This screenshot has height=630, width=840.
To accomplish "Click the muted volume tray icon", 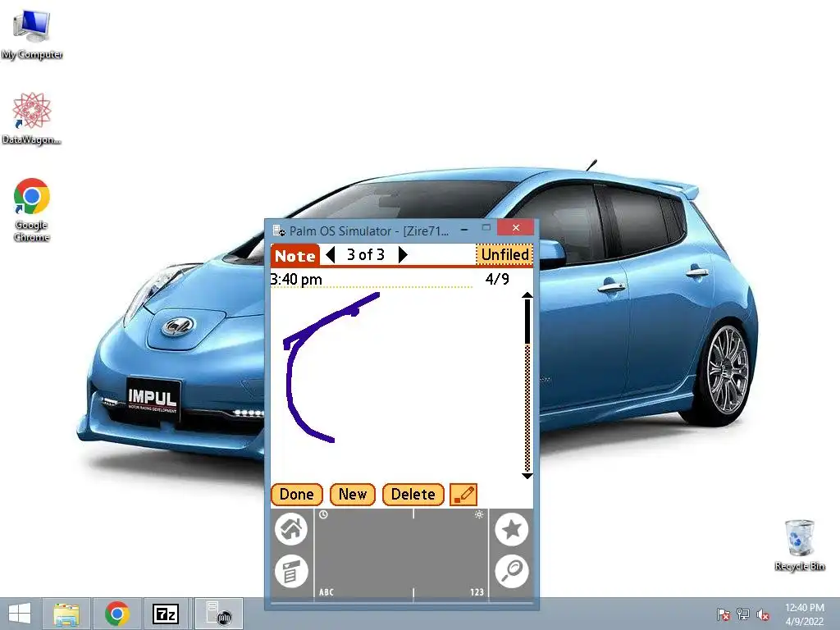I will (763, 614).
